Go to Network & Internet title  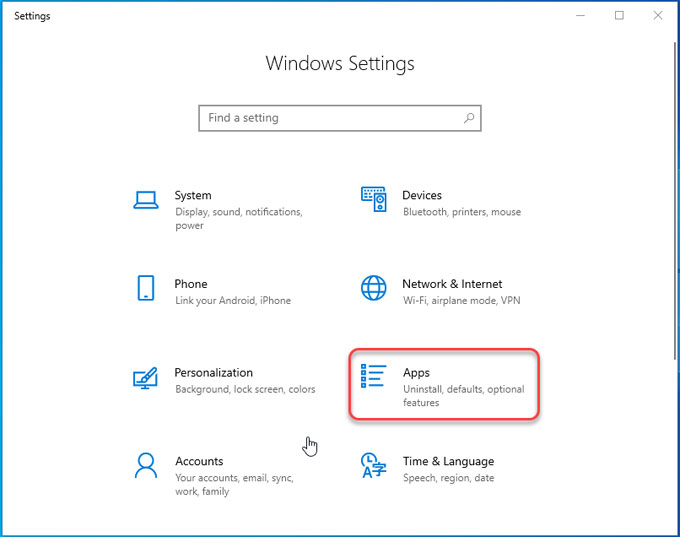452,284
